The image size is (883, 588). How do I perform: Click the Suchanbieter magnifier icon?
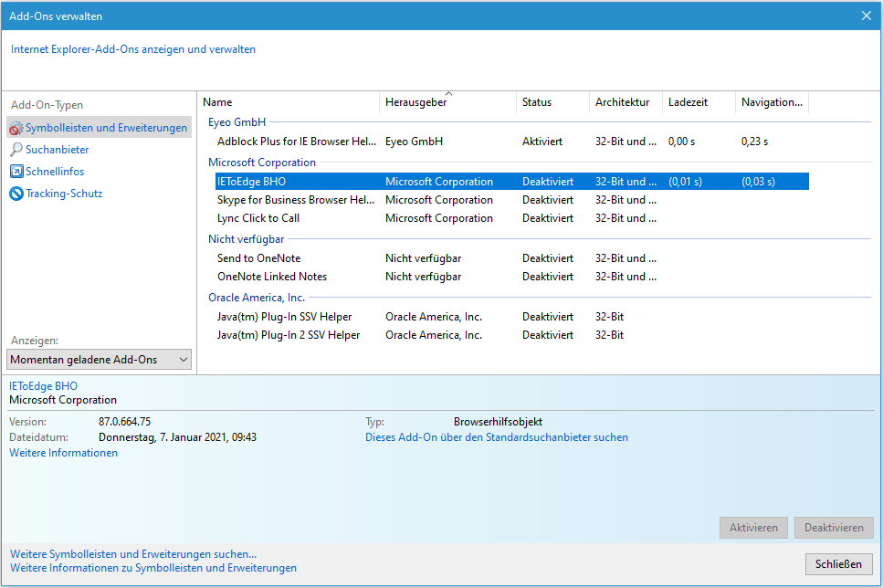16,149
